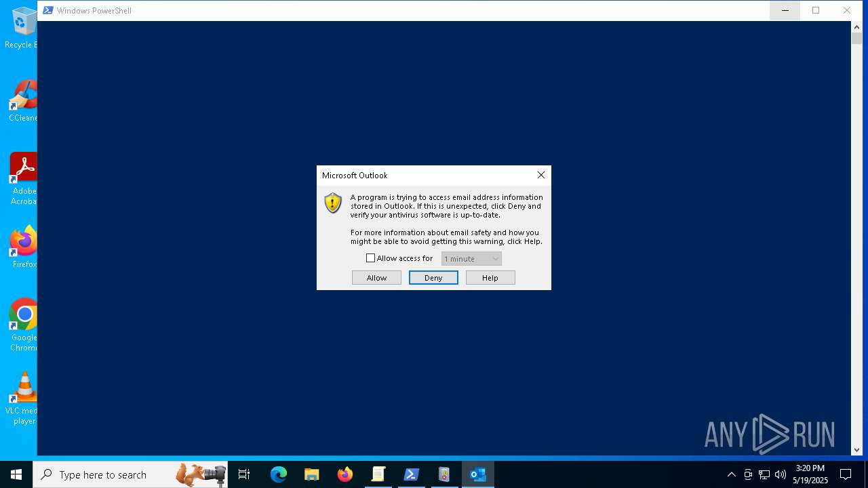The height and width of the screenshot is (488, 868).
Task: Switch to Outlook taskbar button
Action: pos(478,474)
